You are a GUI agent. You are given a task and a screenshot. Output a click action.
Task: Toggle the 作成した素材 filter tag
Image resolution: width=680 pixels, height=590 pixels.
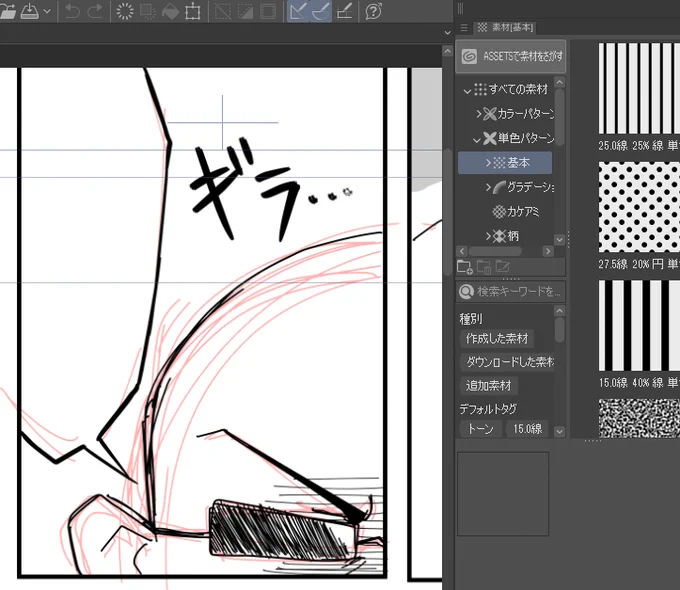[x=497, y=339]
